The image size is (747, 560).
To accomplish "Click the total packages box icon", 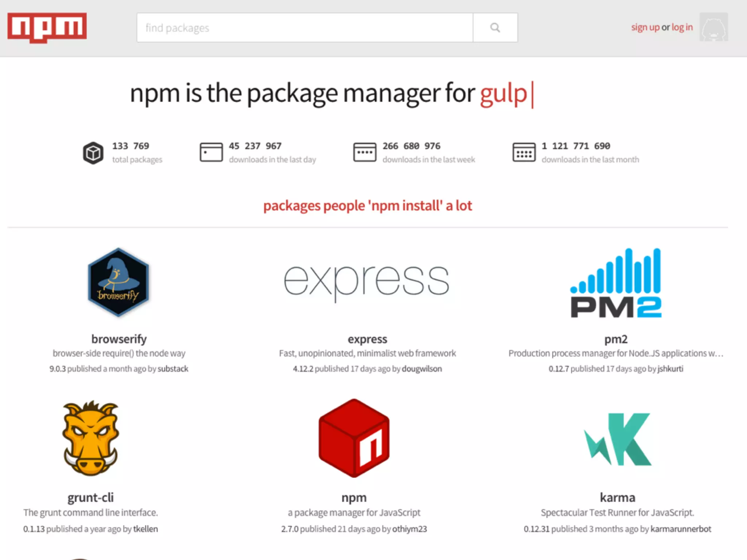I will point(93,153).
